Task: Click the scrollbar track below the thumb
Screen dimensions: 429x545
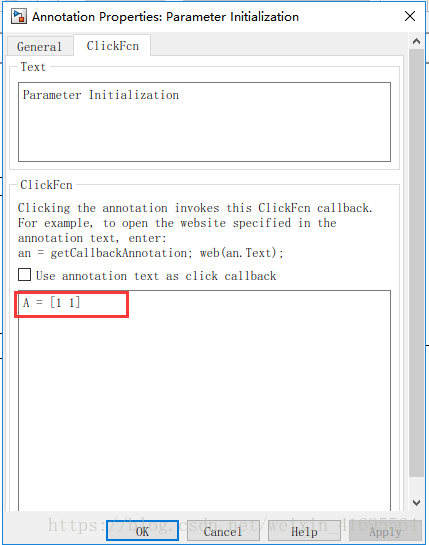Action: click(416, 486)
